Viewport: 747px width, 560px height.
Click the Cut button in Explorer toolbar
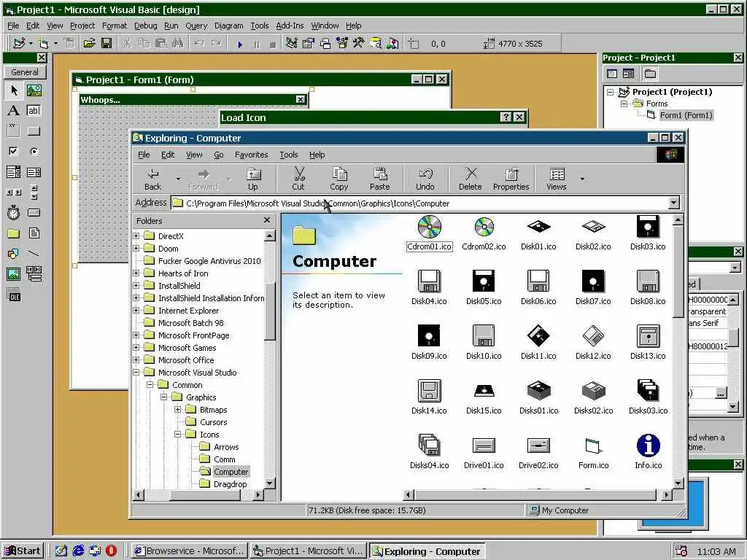click(298, 179)
